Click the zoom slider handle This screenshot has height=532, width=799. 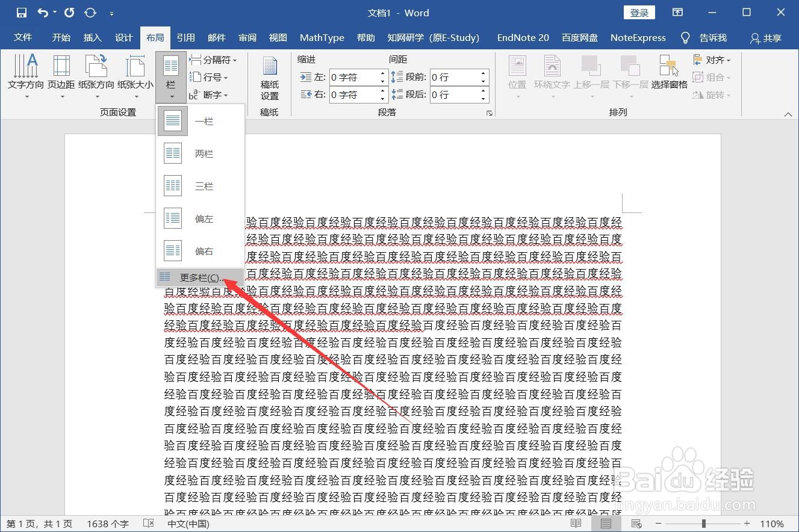[703, 524]
